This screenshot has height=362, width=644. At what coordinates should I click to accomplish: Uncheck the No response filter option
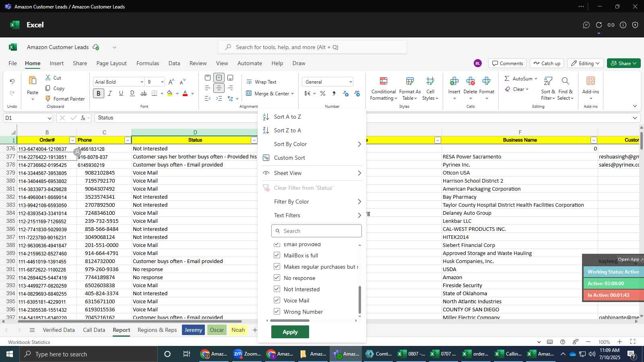277,278
